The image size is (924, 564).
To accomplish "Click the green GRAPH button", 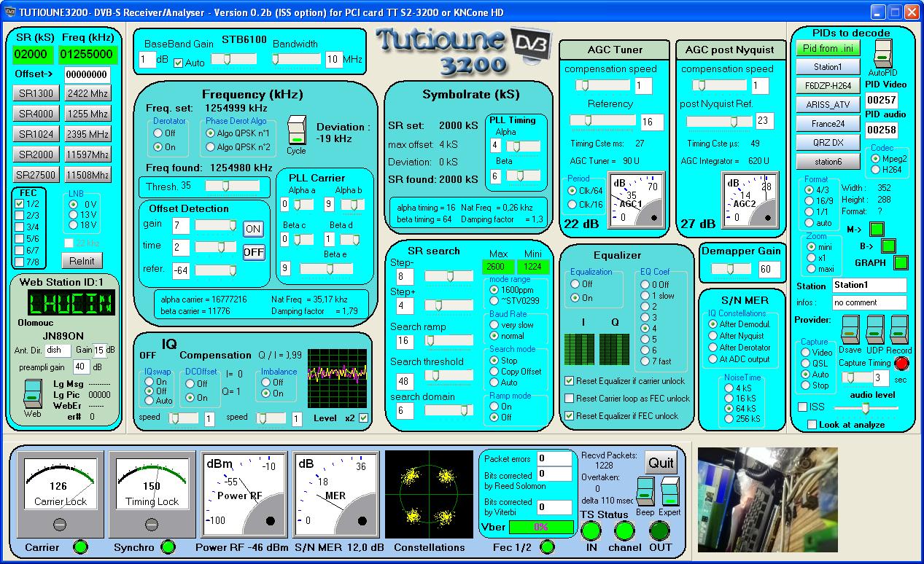I will coord(901,262).
